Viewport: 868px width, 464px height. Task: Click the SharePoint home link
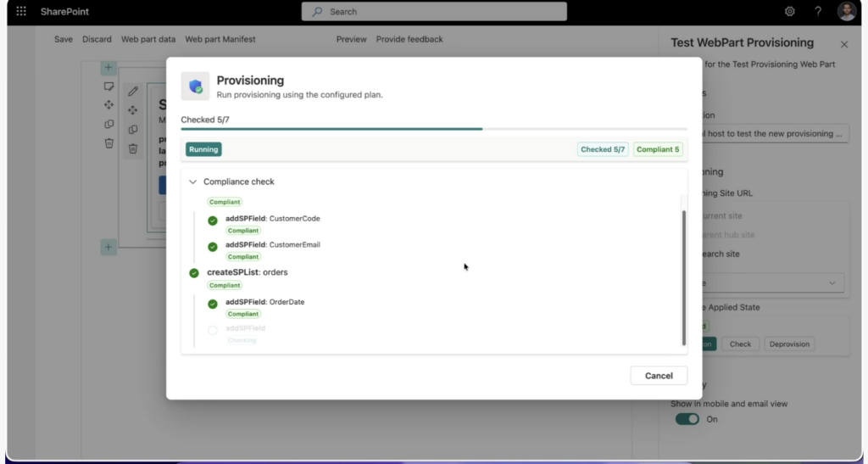click(64, 12)
